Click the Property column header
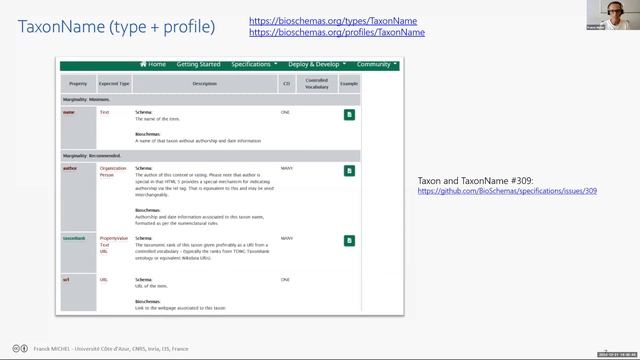 pyautogui.click(x=78, y=83)
